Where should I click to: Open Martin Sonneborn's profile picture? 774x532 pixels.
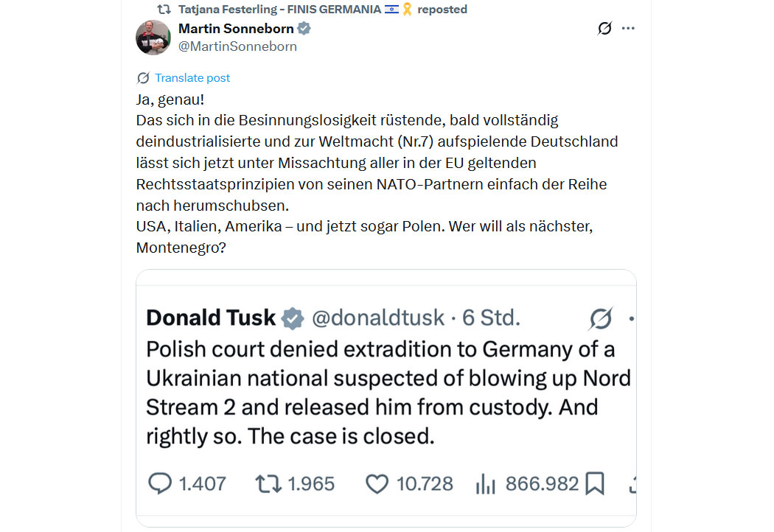click(153, 38)
